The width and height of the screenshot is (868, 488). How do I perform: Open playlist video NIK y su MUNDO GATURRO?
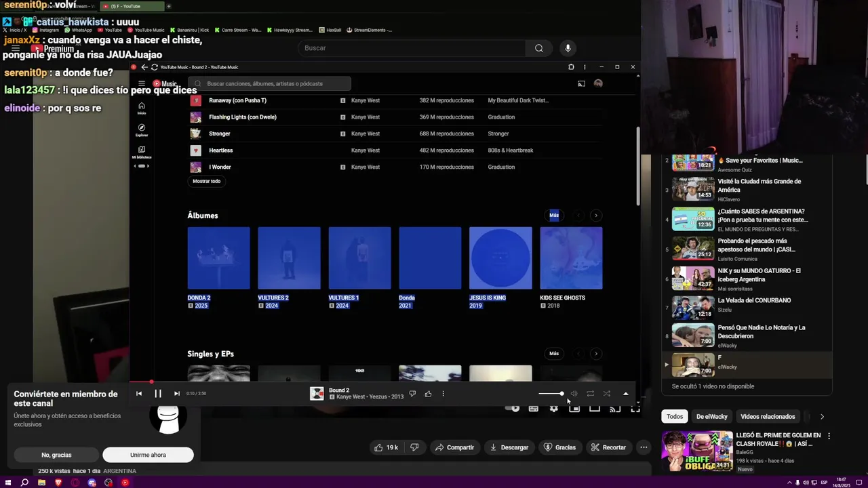(747, 279)
